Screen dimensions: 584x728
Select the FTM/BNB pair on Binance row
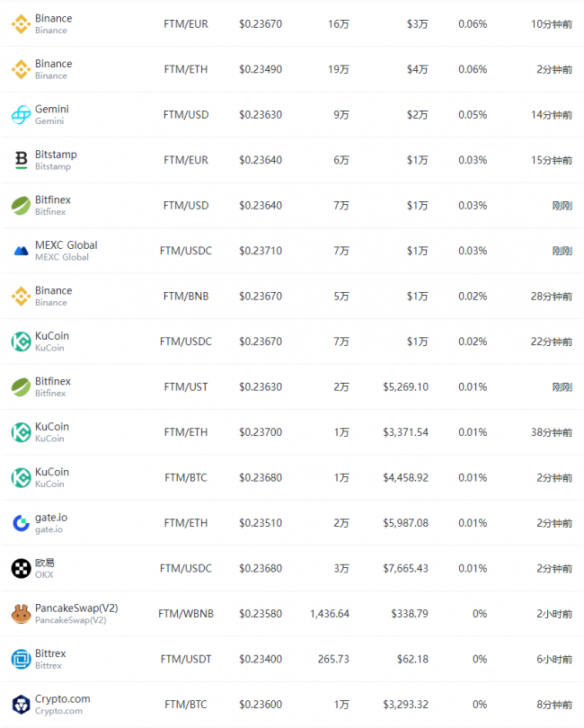click(186, 297)
